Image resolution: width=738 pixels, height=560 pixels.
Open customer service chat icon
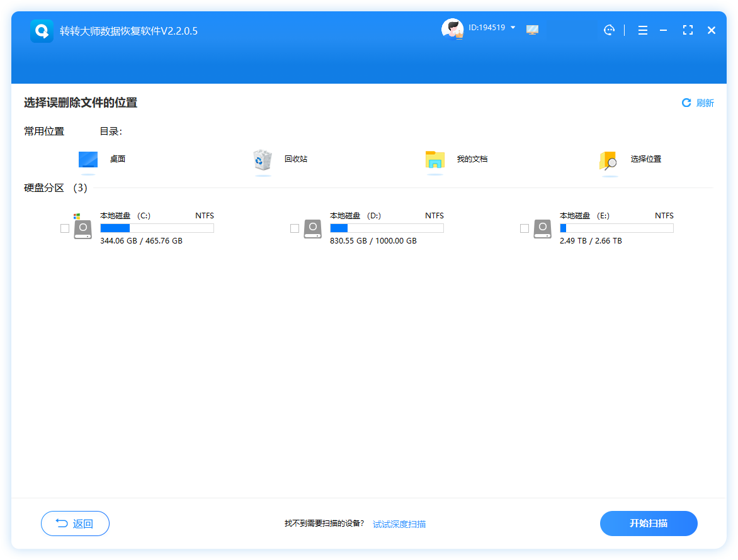pos(609,30)
